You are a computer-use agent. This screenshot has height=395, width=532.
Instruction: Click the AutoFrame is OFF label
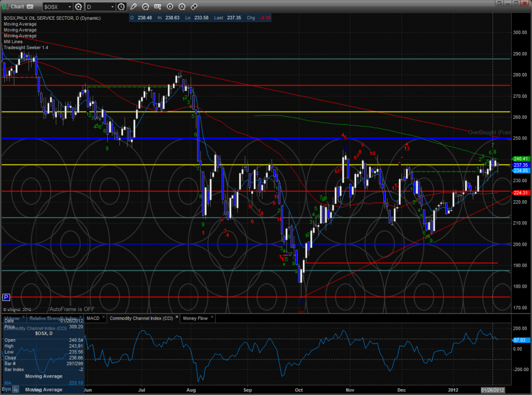click(x=72, y=309)
